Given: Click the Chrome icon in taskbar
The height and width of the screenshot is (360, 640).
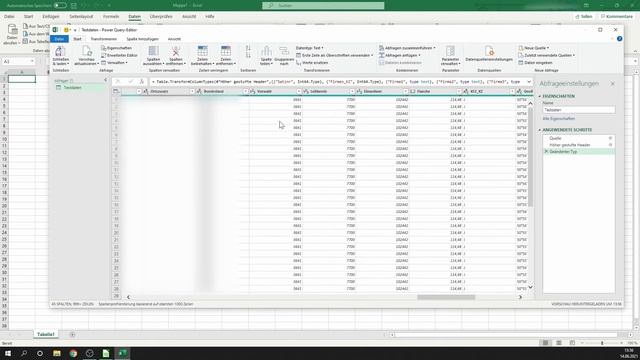Looking at the screenshot, I should click(x=73, y=353).
